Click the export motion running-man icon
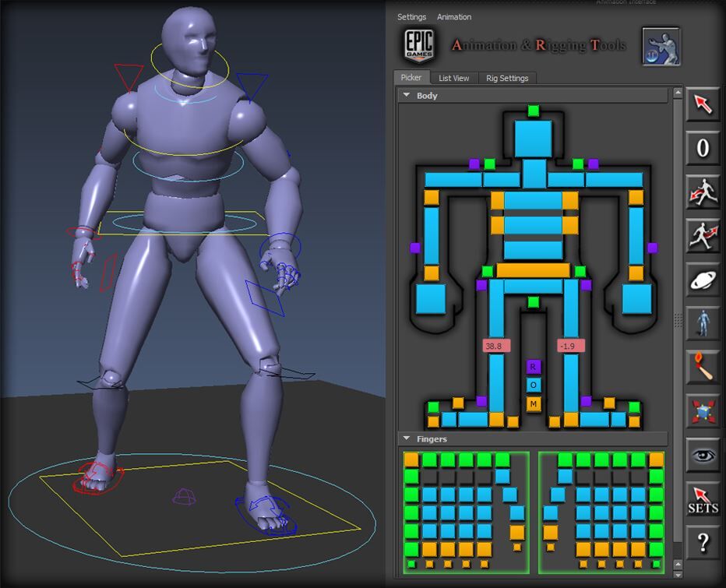The height and width of the screenshot is (588, 726). pos(702,236)
